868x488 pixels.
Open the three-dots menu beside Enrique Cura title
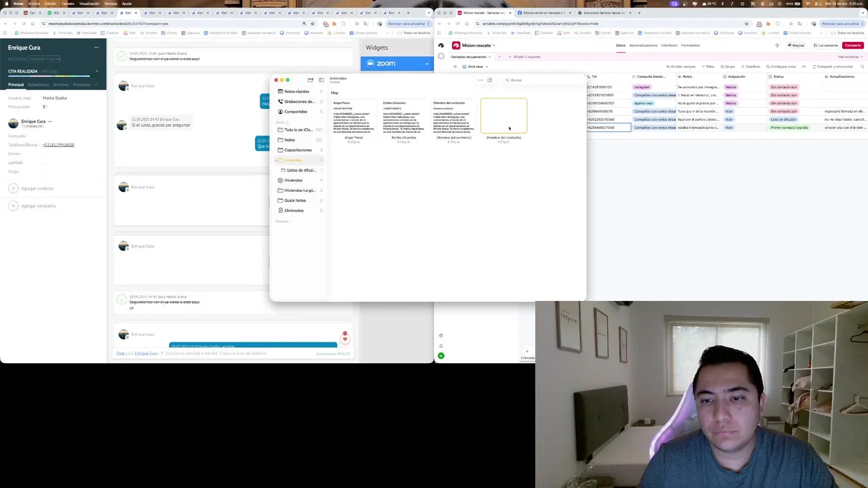click(x=96, y=47)
